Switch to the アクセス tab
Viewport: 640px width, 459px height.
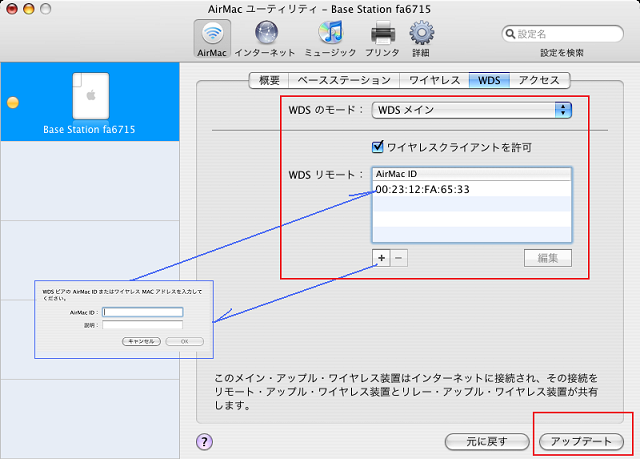click(539, 80)
